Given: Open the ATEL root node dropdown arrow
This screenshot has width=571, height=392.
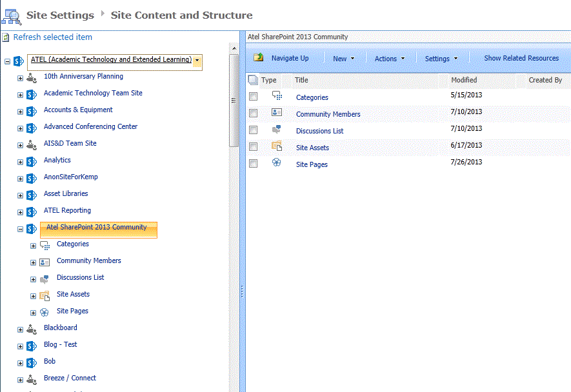Looking at the screenshot, I should [197, 61].
